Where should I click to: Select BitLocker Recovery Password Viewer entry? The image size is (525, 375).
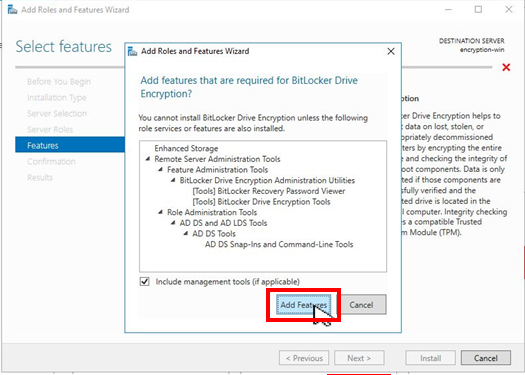point(269,191)
